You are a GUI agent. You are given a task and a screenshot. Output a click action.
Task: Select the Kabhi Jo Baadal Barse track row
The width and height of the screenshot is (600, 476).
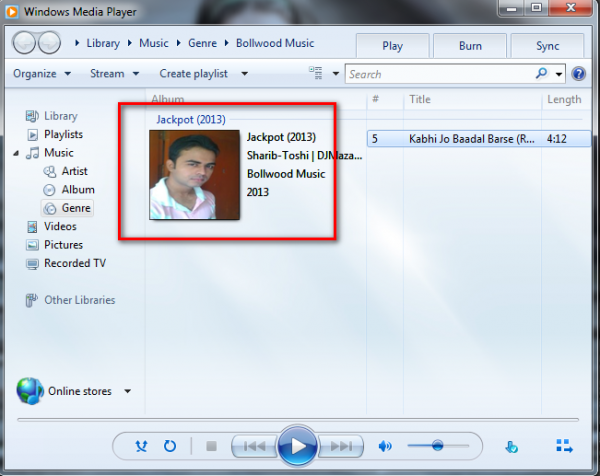[479, 139]
